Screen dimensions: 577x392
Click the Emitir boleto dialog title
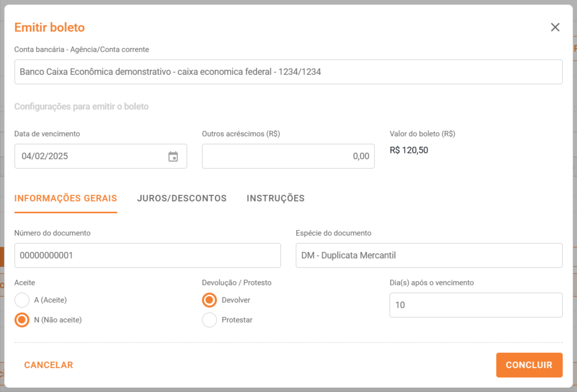click(50, 27)
